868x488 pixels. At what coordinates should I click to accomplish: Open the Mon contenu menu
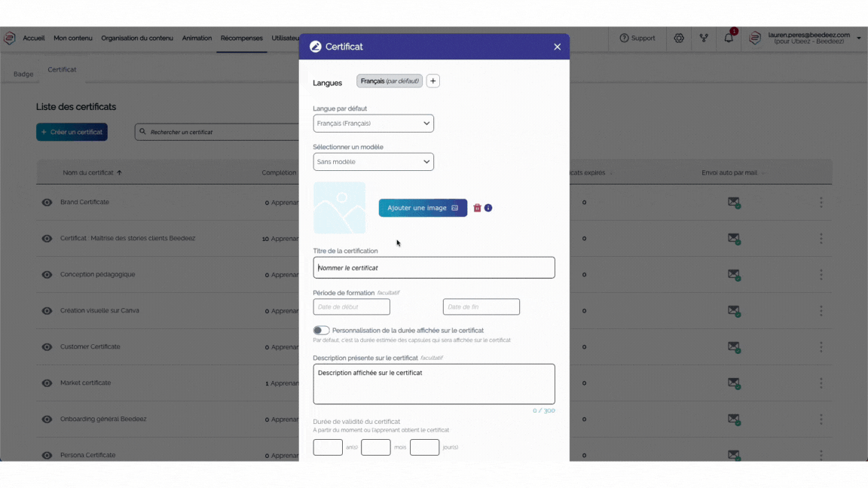[73, 38]
